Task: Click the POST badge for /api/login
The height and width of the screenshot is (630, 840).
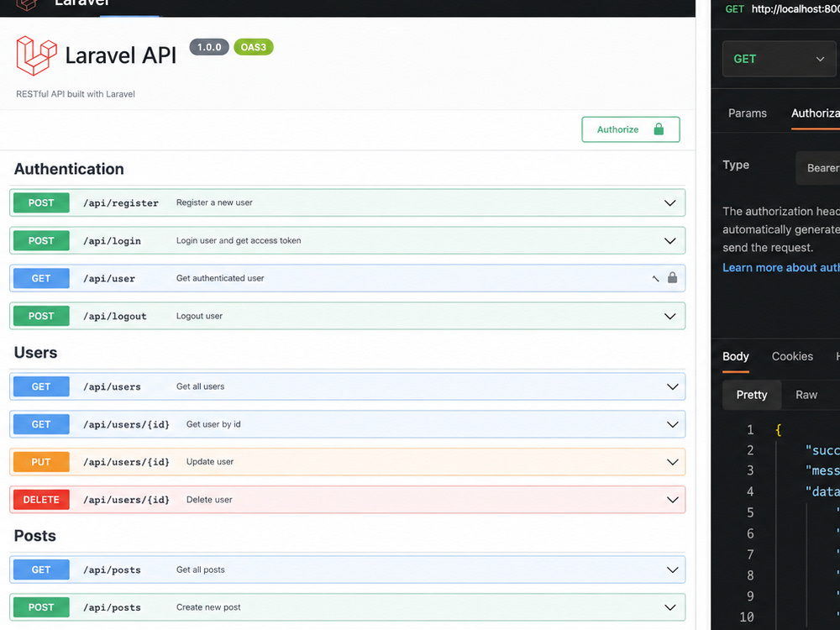Action: tap(41, 241)
